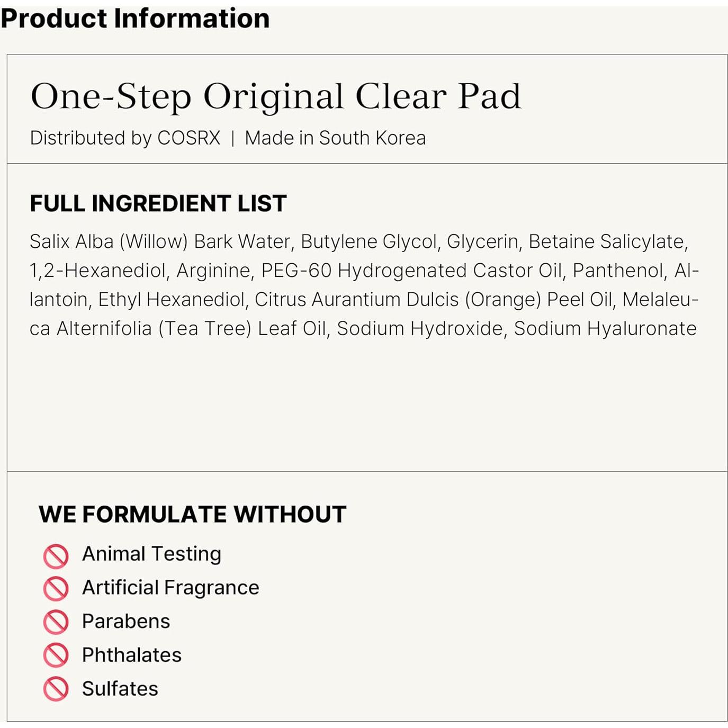Select the Artificial Fragrance label

(170, 588)
